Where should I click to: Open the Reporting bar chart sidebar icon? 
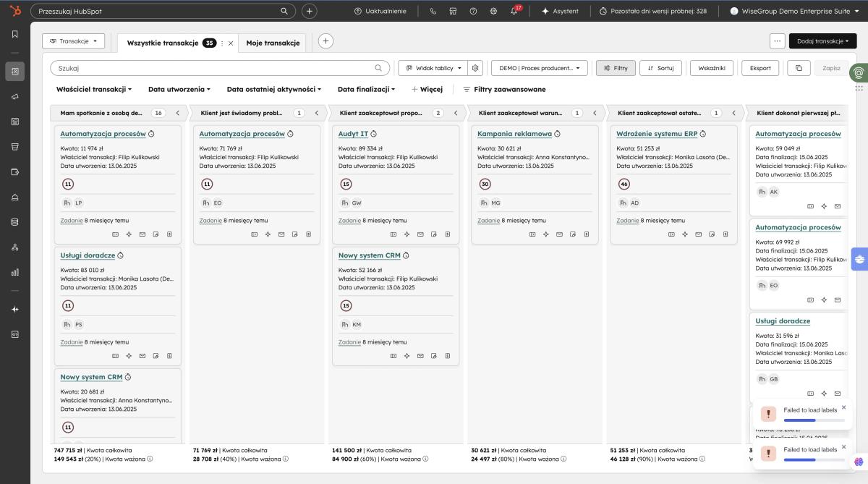click(x=15, y=272)
